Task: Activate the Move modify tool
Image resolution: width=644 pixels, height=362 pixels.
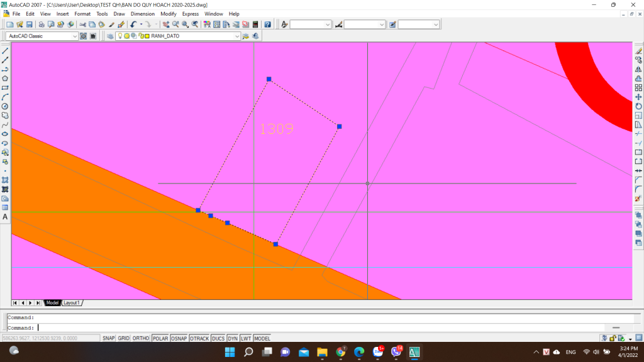Action: coord(638,97)
